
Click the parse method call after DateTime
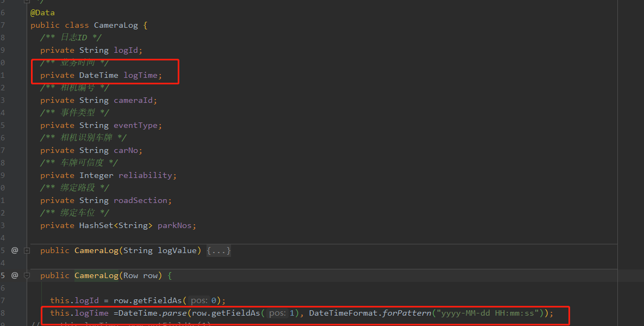pyautogui.click(x=175, y=313)
